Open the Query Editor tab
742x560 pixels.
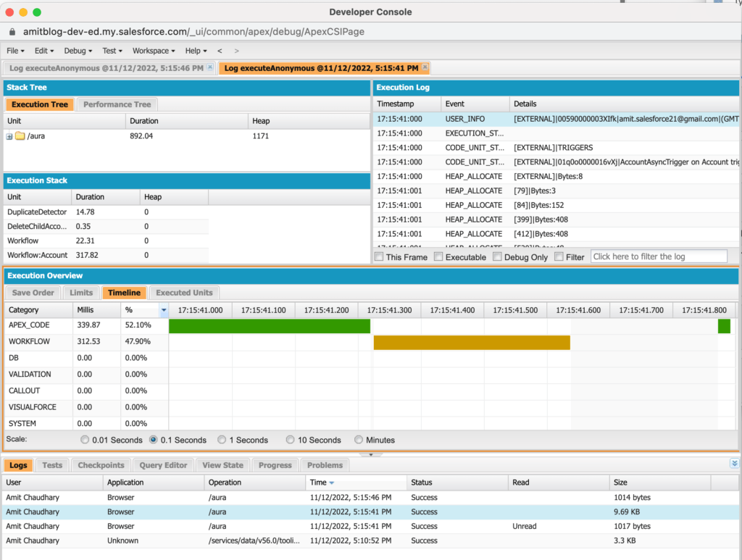164,465
